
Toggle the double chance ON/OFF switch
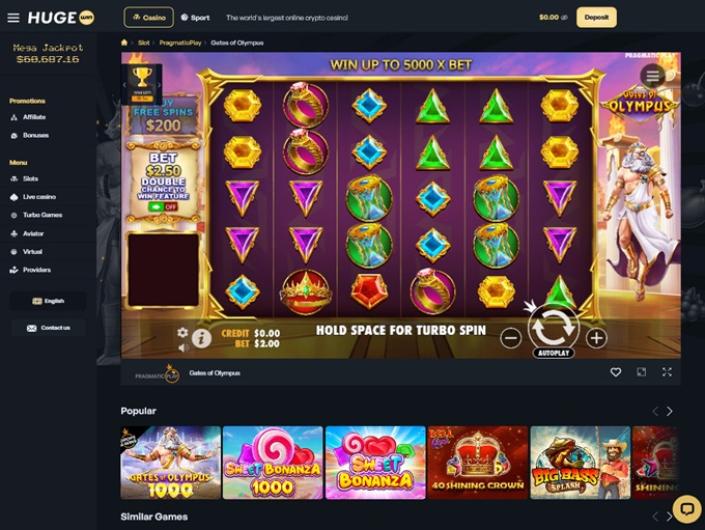click(163, 207)
